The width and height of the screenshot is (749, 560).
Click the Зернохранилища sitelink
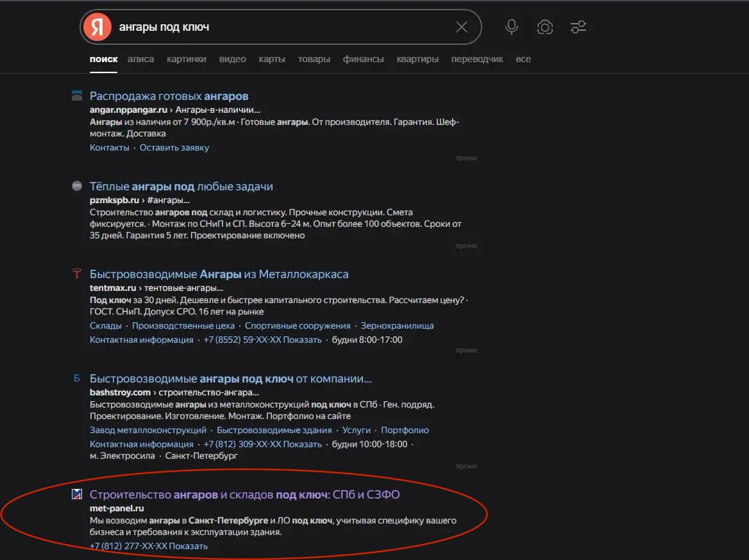[x=399, y=325]
